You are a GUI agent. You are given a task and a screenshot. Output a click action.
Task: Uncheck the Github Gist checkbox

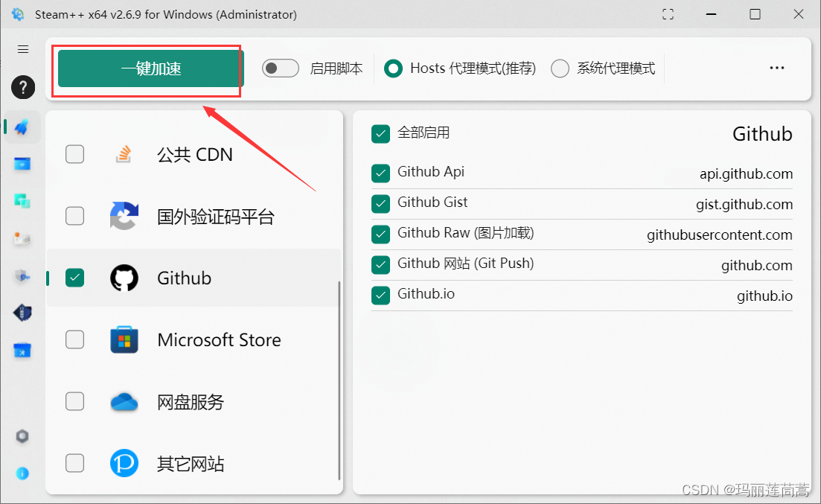(380, 203)
